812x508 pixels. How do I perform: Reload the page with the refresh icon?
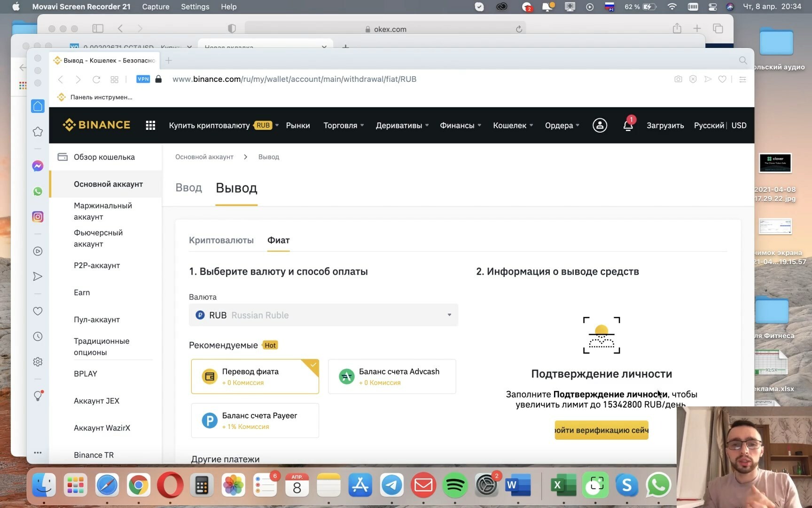96,79
